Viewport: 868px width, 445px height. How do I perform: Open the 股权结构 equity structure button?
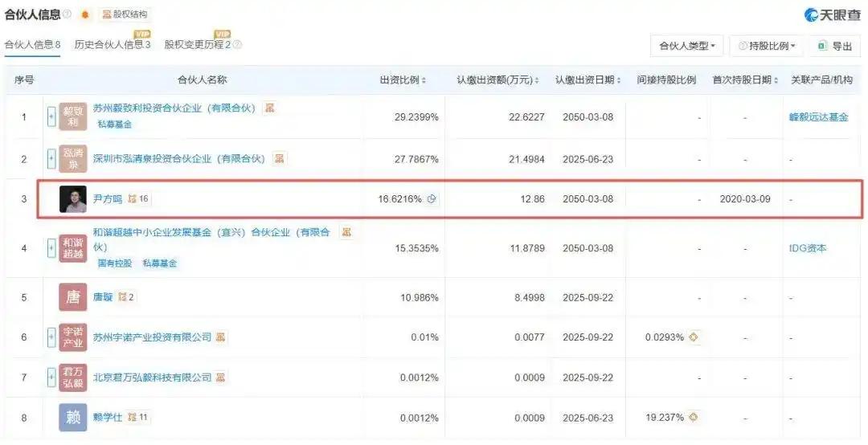coord(125,14)
